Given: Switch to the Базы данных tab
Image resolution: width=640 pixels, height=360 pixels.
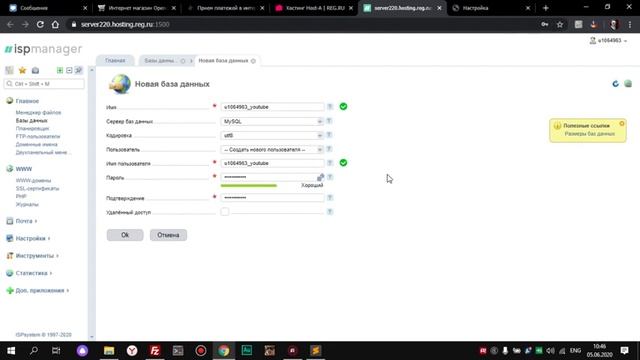Looking at the screenshot, I should coord(160,60).
